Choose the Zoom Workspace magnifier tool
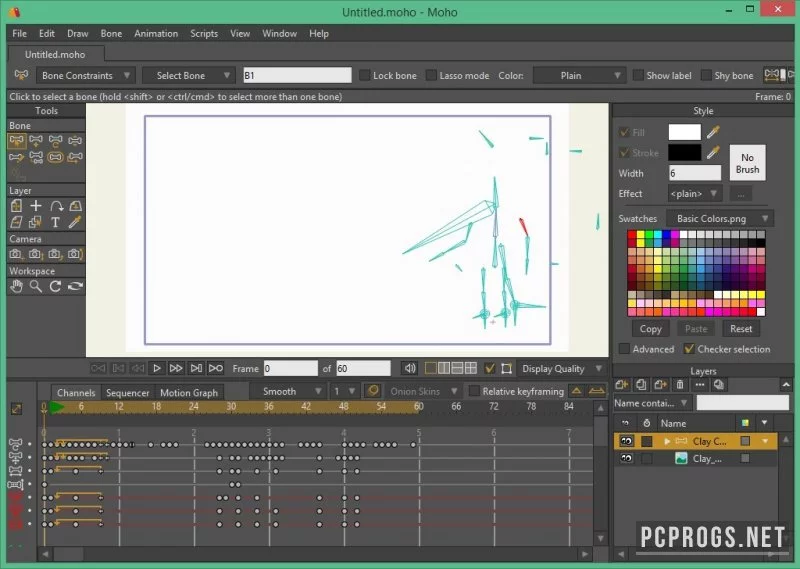This screenshot has width=800, height=569. [36, 286]
